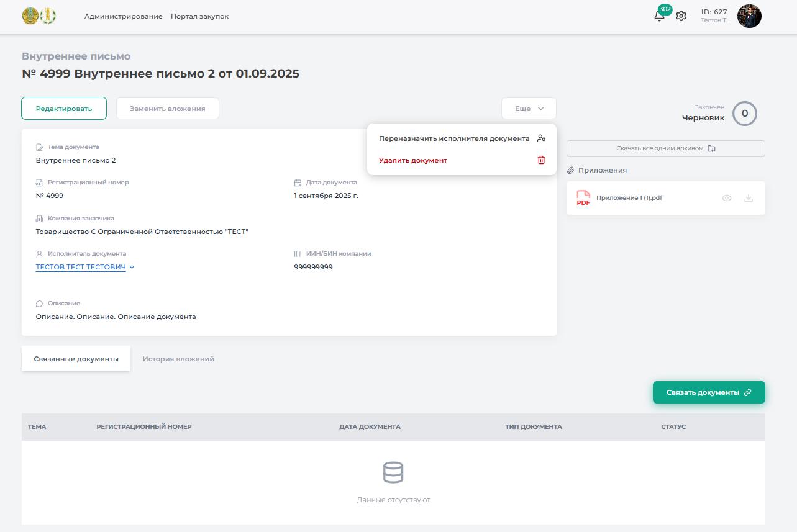Expand the Еще dropdown button
797x532 pixels.
529,109
